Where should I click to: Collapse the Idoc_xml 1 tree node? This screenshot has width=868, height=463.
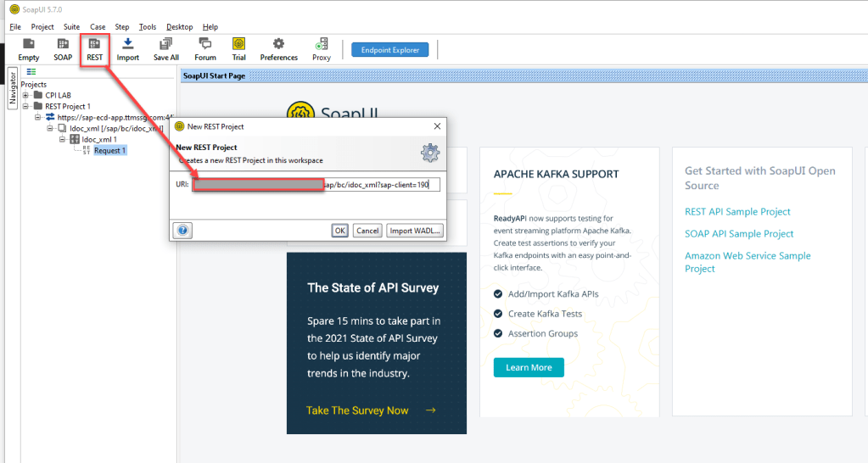62,139
